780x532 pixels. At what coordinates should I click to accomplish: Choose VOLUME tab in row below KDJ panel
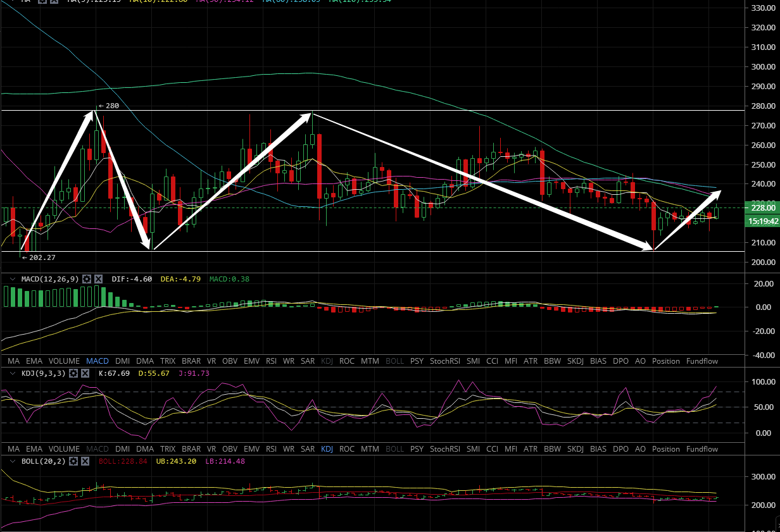click(x=64, y=449)
